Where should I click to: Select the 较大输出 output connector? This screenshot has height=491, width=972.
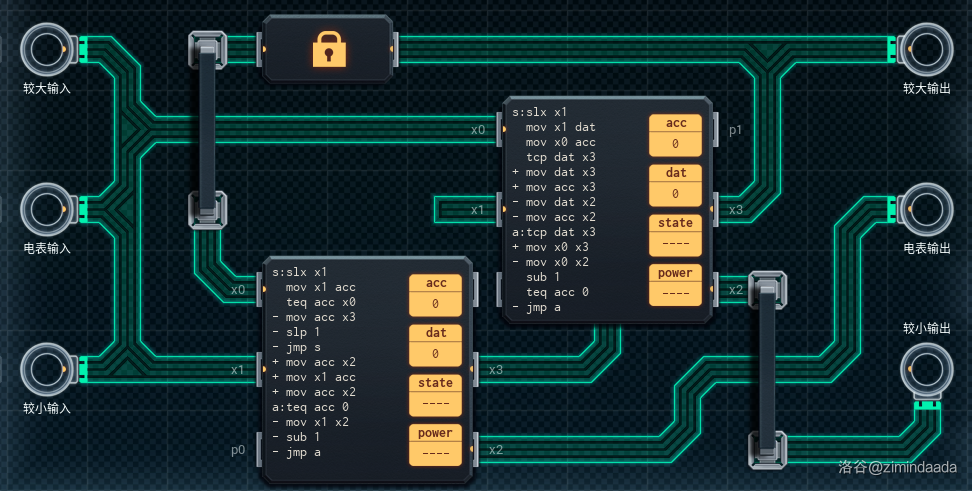(x=926, y=48)
